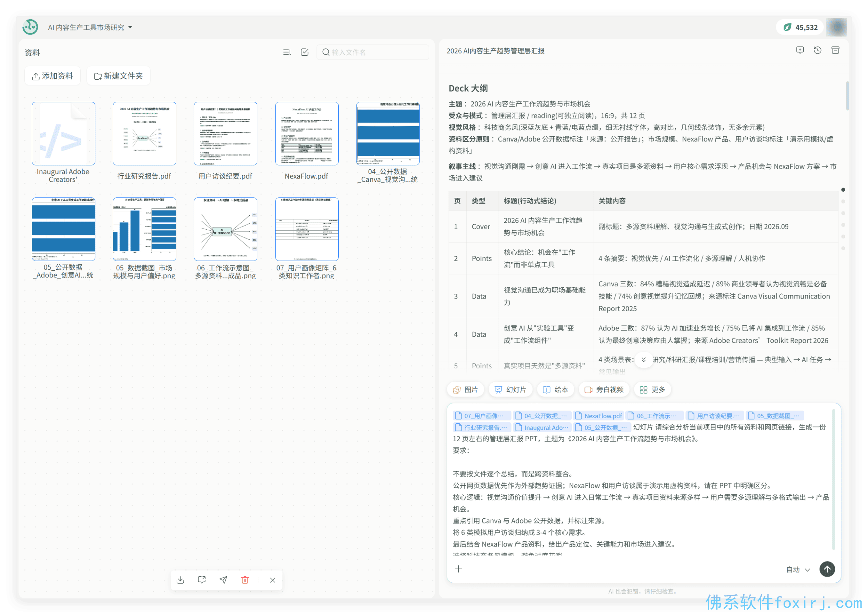
Task: Click the prompt box scrollbar
Action: (x=833, y=479)
